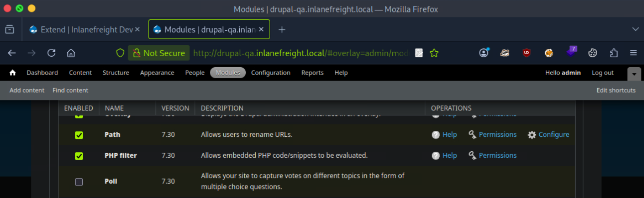Open the extensions puzzle-piece icon
This screenshot has height=198, width=644.
point(614,53)
